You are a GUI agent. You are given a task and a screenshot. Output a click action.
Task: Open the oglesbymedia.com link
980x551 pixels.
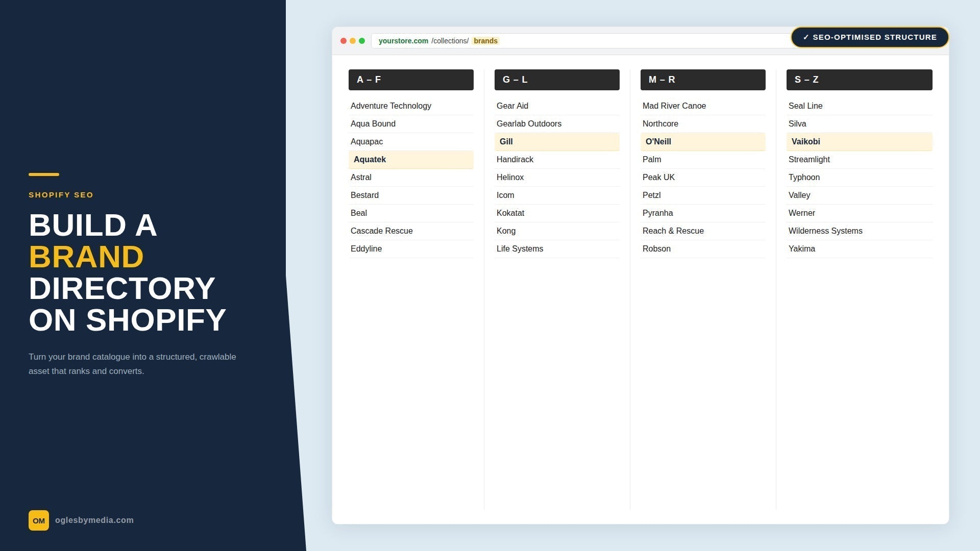point(94,520)
